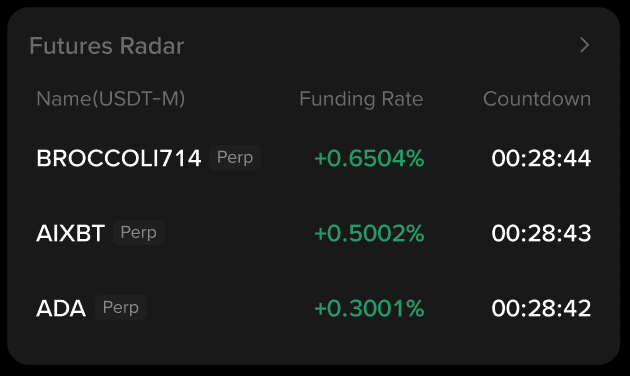Select the +0.5002% funding rate

click(x=369, y=233)
